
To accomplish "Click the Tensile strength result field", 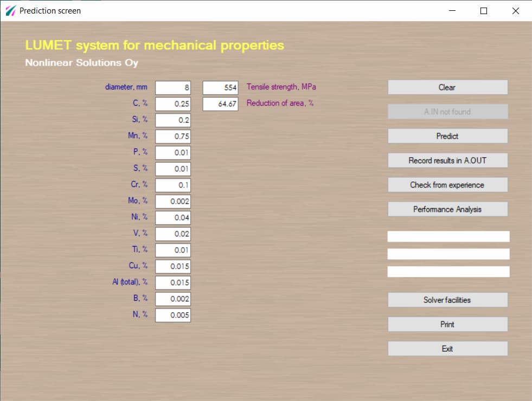I will pos(220,87).
